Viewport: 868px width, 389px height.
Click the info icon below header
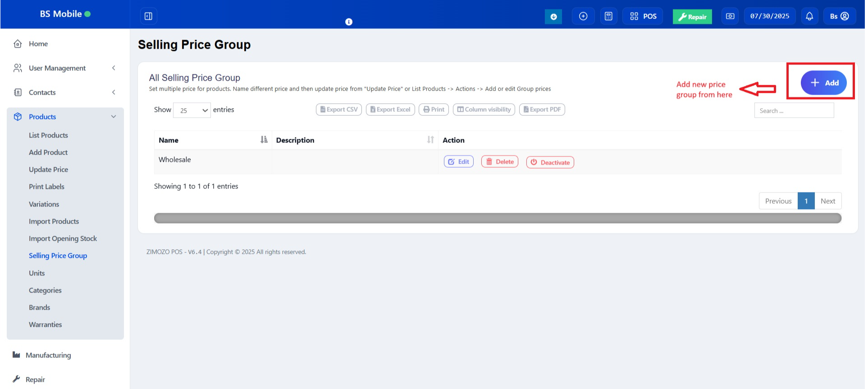point(349,22)
